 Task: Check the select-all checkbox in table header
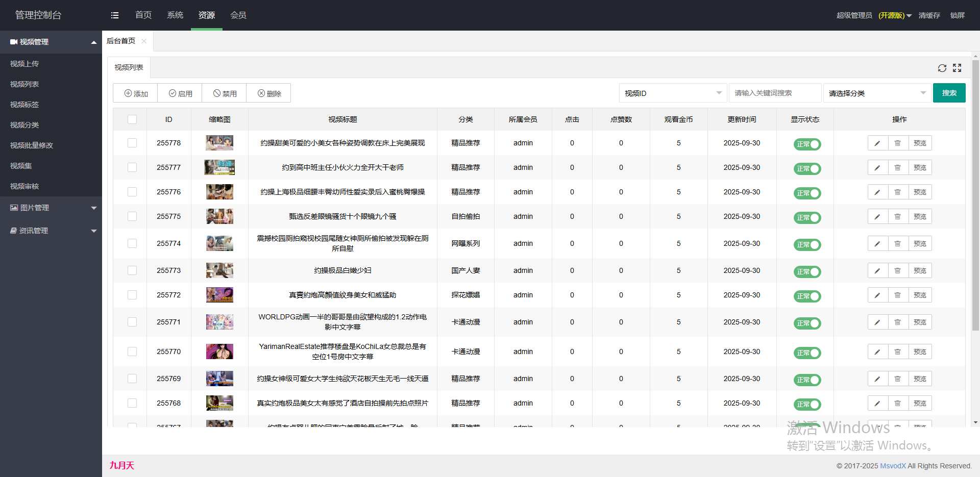[x=132, y=119]
